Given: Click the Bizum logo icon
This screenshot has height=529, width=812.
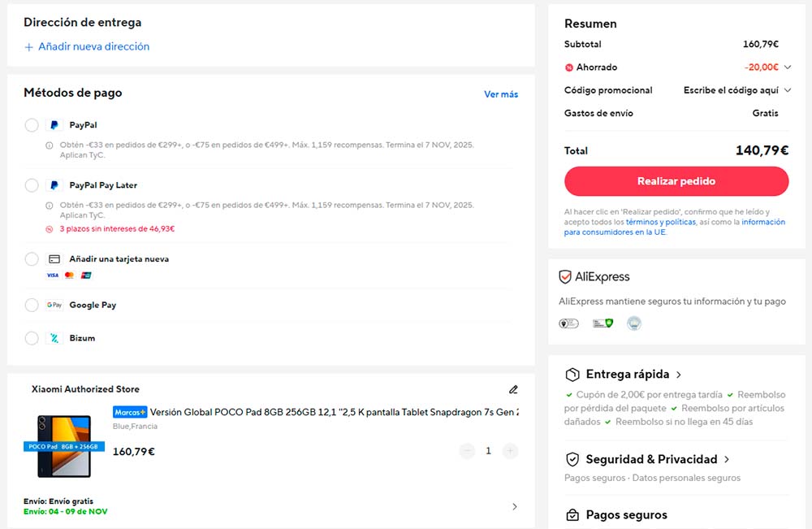Looking at the screenshot, I should click(54, 338).
